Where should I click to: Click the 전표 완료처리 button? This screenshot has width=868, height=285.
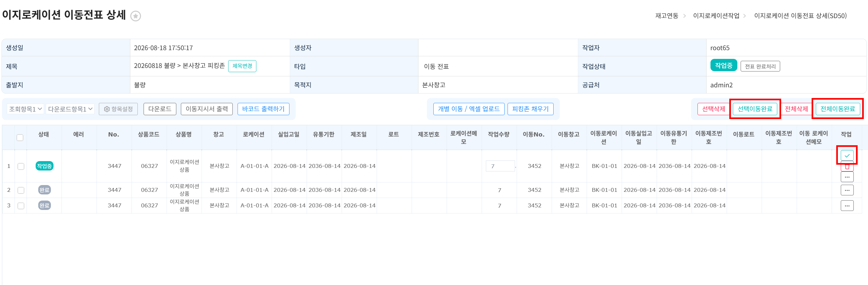pyautogui.click(x=760, y=66)
